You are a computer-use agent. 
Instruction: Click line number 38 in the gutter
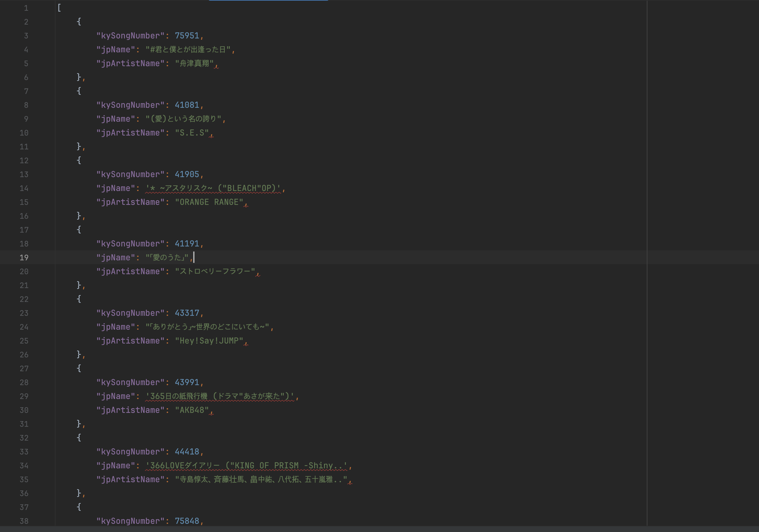[x=24, y=521]
